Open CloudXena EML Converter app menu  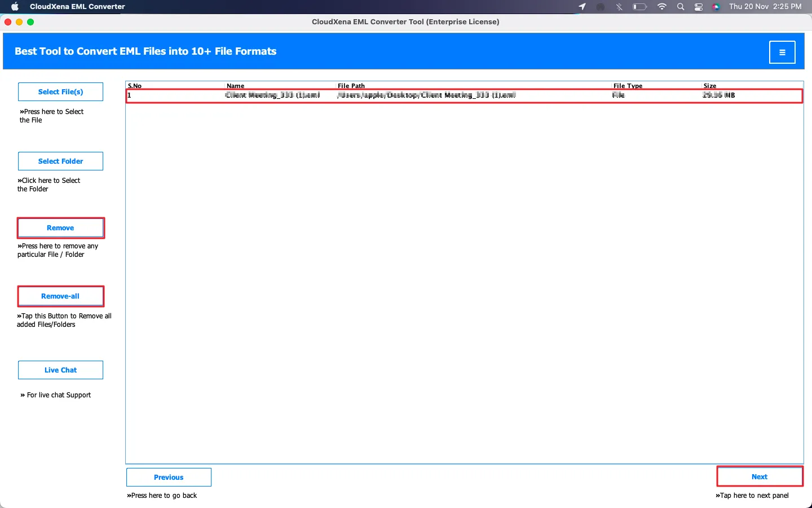[x=77, y=7]
